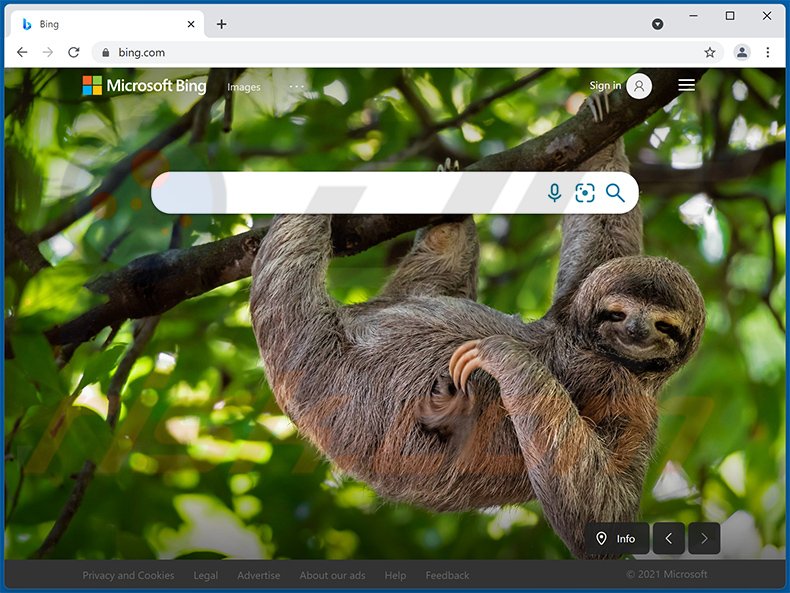790x593 pixels.
Task: Click the magnifying glass search icon
Action: pos(615,193)
